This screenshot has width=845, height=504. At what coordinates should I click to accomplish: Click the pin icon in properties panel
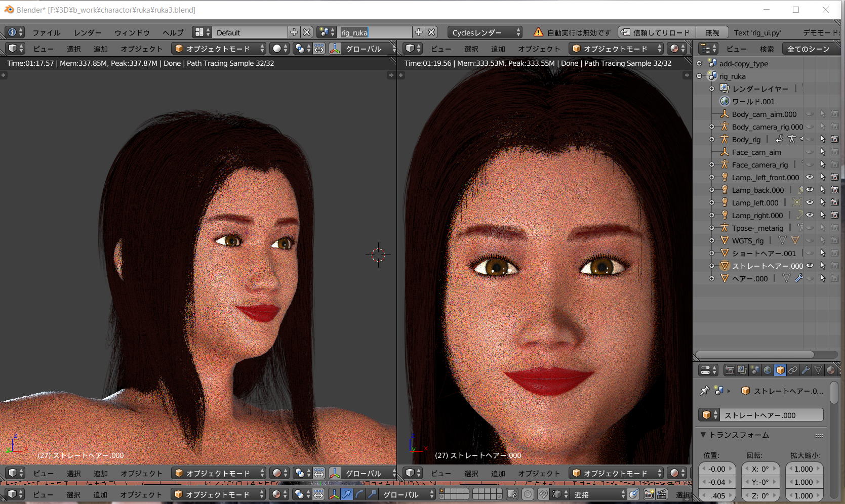click(704, 391)
